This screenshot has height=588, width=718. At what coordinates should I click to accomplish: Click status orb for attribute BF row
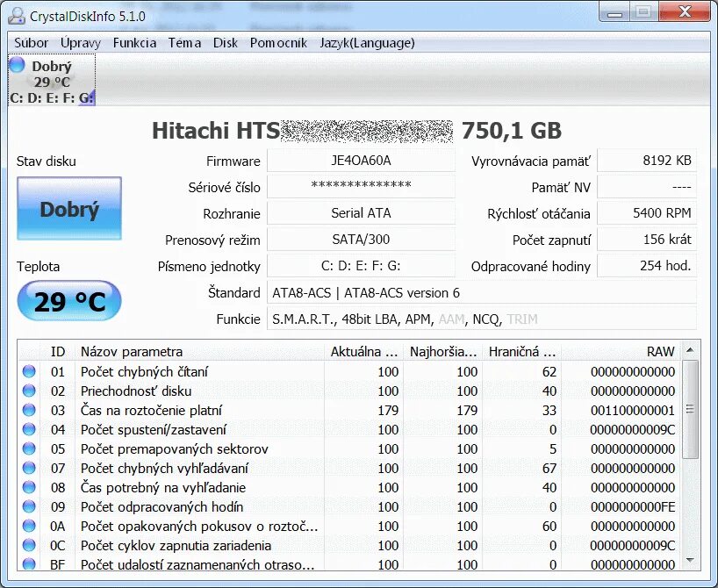[x=29, y=563]
